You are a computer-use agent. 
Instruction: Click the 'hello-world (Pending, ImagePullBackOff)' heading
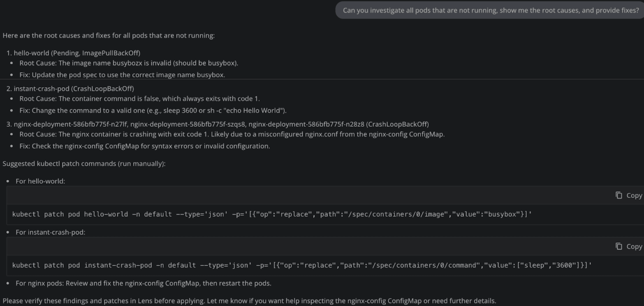pos(77,53)
